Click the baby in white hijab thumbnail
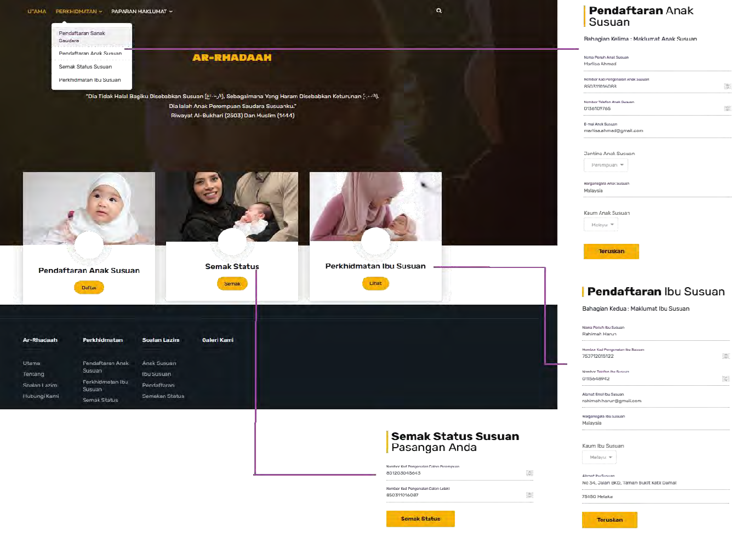 (x=89, y=208)
